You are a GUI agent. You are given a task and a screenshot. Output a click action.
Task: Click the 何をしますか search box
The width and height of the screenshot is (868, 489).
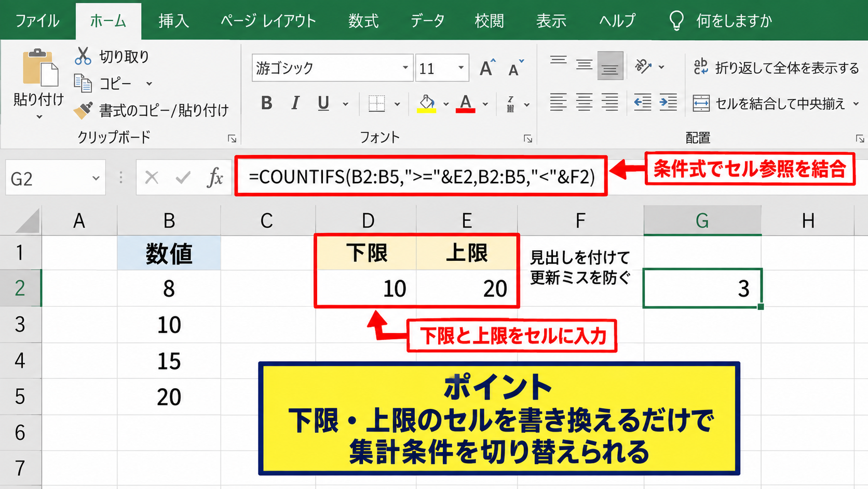pyautogui.click(x=721, y=21)
